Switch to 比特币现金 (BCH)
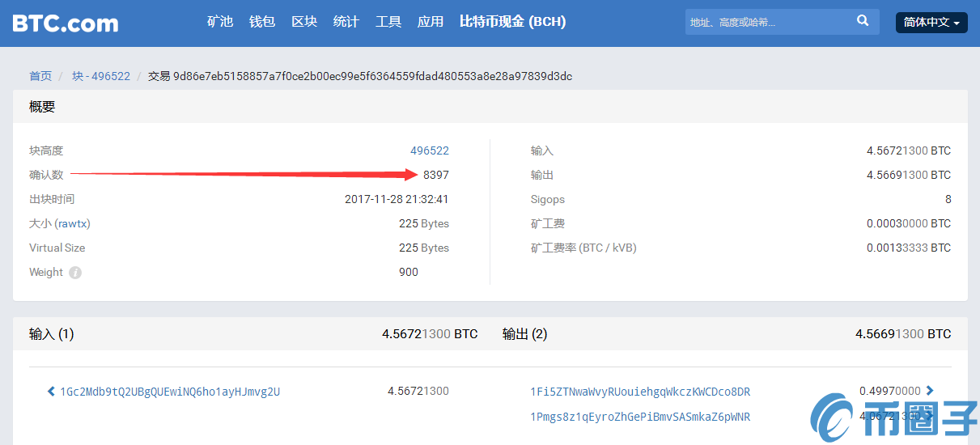 click(512, 22)
